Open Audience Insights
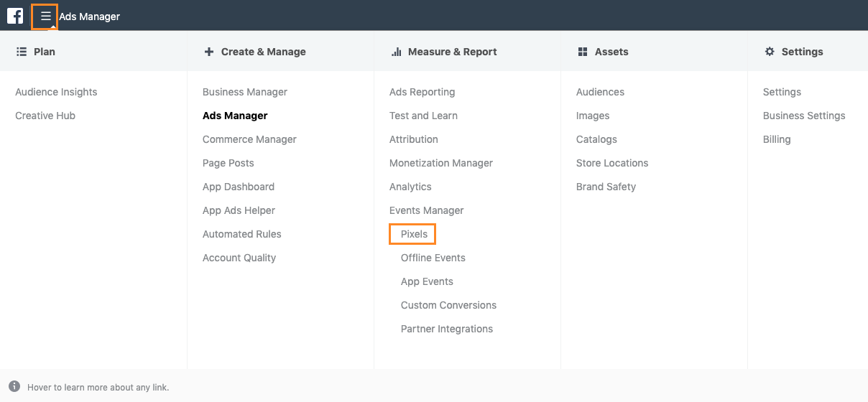Viewport: 868px width, 402px height. [x=56, y=92]
